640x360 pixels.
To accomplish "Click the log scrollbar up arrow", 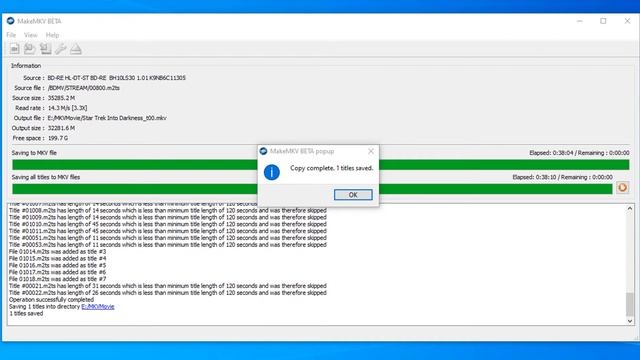I will [630, 208].
